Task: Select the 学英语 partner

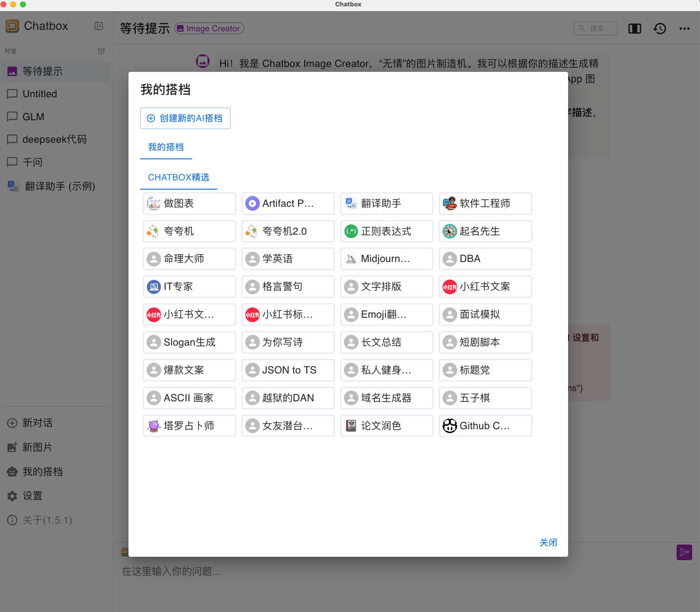Action: click(x=288, y=259)
